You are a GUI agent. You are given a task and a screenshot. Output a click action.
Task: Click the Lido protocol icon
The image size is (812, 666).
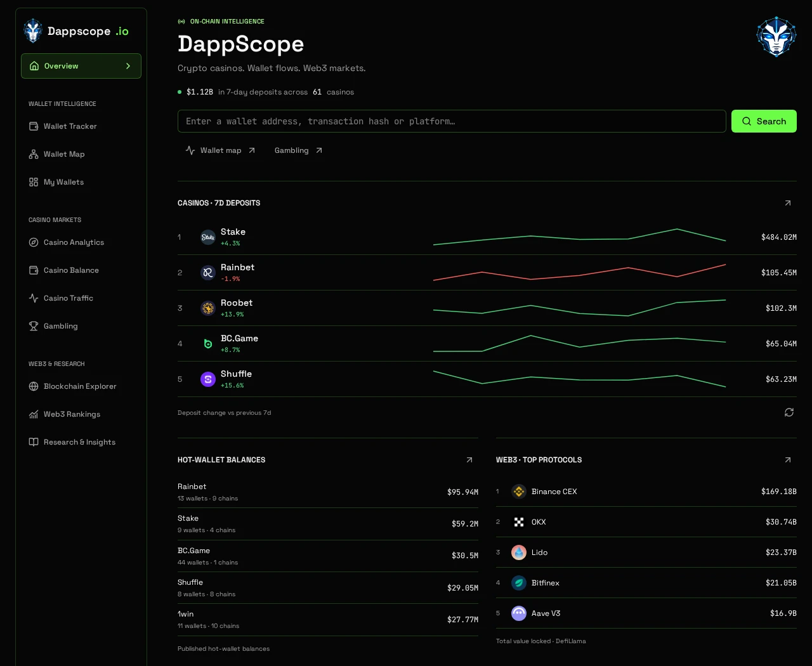pyautogui.click(x=519, y=552)
